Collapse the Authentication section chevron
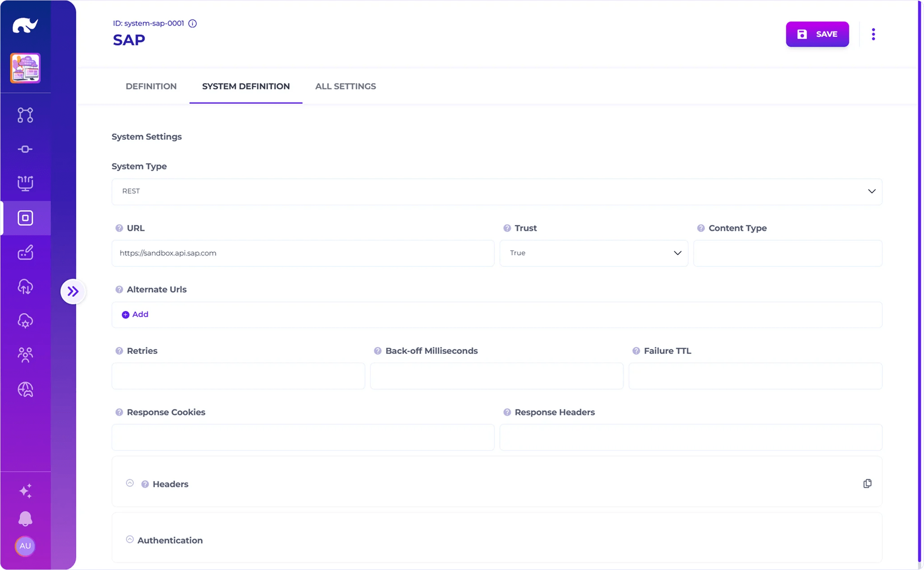This screenshot has height=570, width=924. 129,539
